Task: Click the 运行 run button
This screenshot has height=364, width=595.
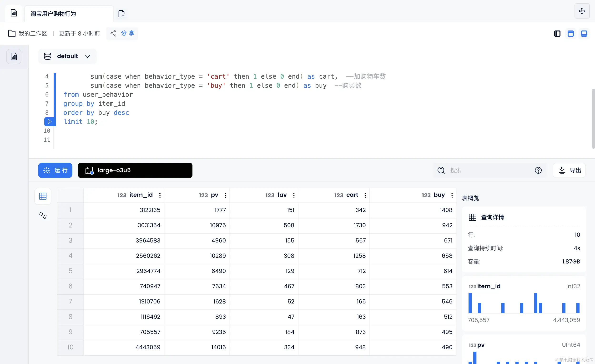Action: pyautogui.click(x=55, y=170)
